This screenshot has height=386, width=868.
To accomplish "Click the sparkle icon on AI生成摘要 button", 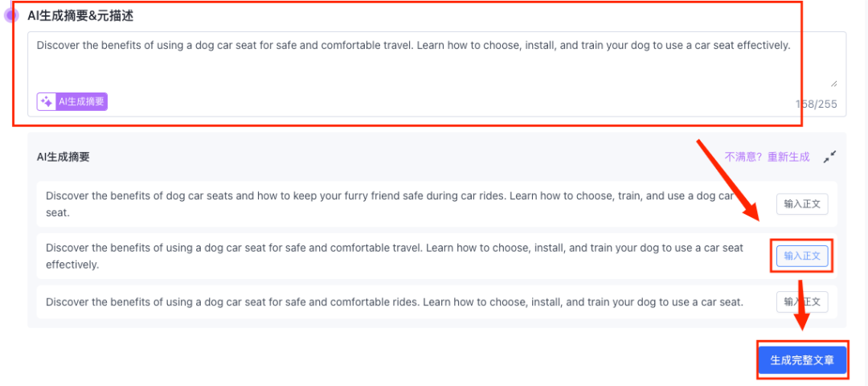I will (x=47, y=102).
